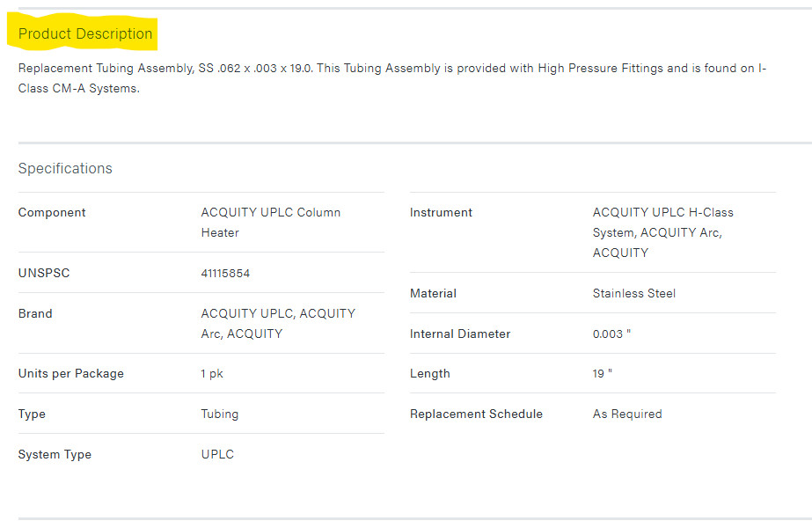Click the Replacement Tubing Assembly description text
812x528 pixels.
click(x=392, y=77)
